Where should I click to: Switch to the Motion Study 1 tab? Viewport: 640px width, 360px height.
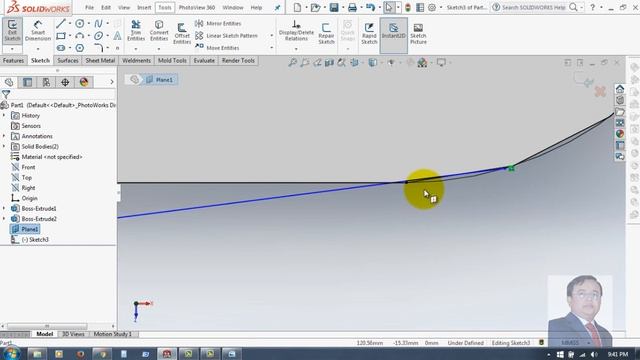[113, 334]
